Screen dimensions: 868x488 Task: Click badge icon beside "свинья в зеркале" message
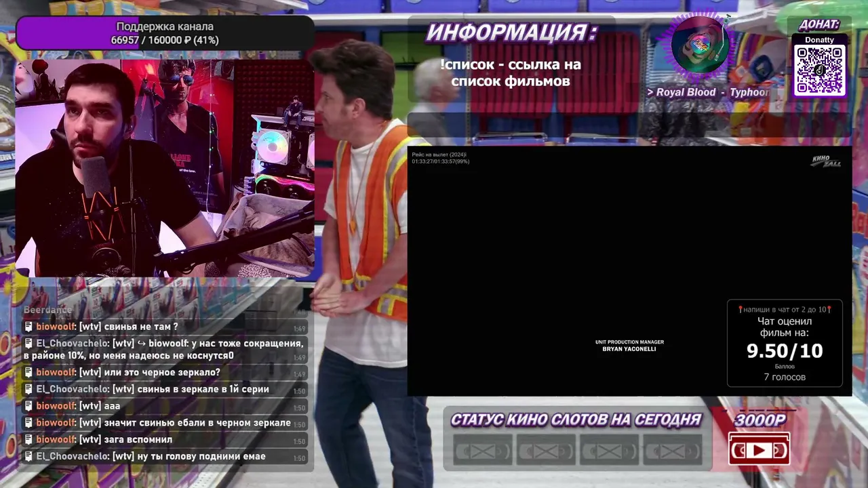click(28, 390)
